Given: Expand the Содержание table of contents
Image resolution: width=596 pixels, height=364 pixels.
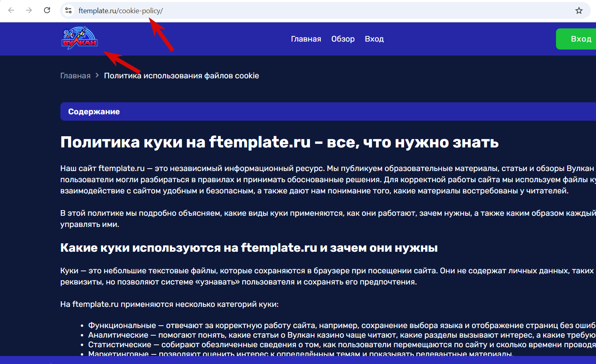Looking at the screenshot, I should 328,111.
